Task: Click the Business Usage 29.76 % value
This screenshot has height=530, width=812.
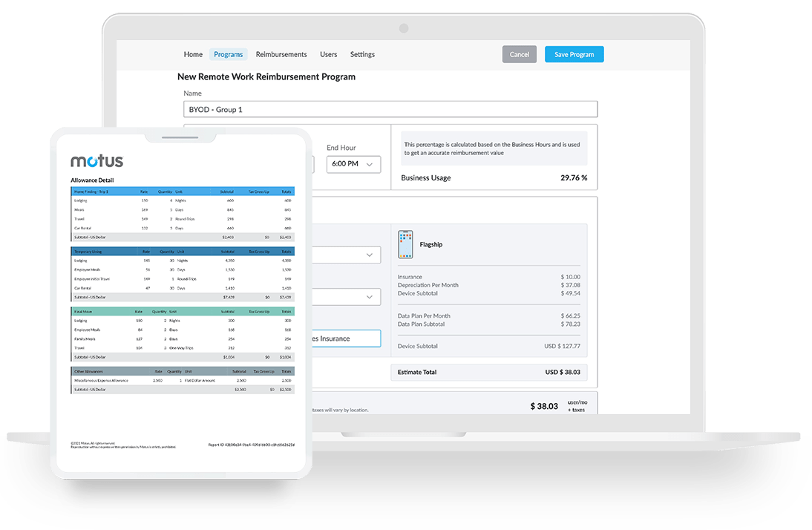Action: coord(573,178)
